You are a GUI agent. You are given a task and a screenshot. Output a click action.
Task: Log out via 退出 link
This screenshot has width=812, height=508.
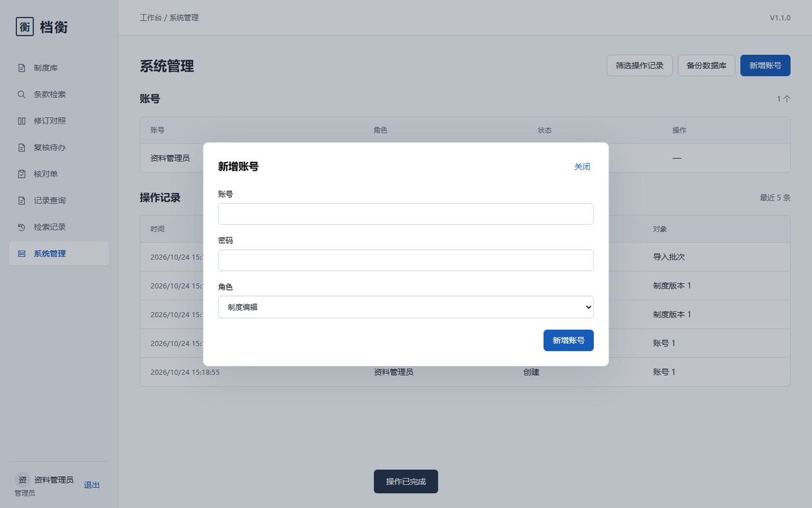tap(92, 485)
